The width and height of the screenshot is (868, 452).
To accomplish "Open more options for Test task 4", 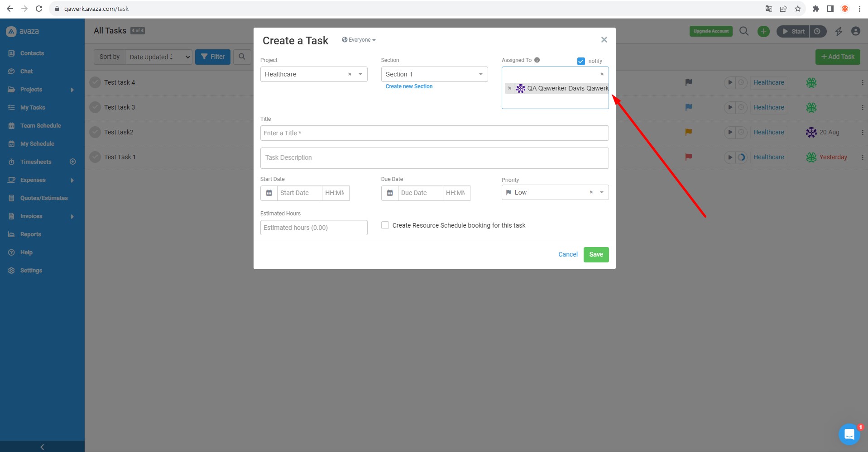I will click(x=862, y=82).
